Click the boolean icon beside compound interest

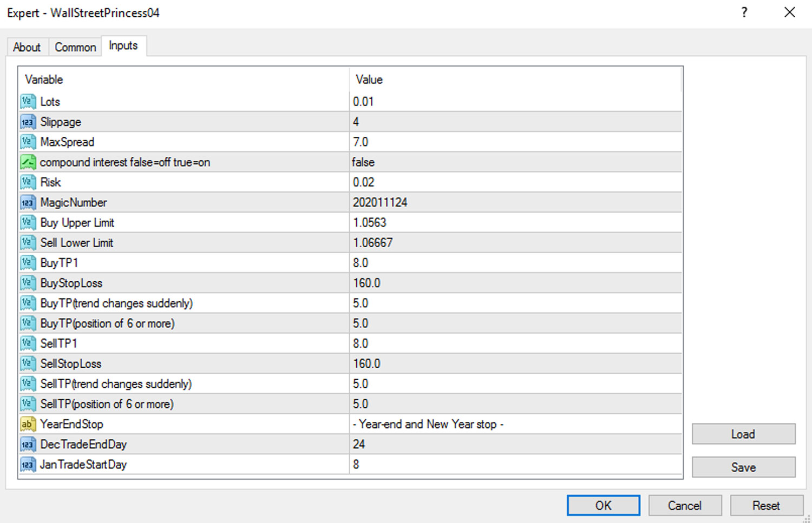28,162
